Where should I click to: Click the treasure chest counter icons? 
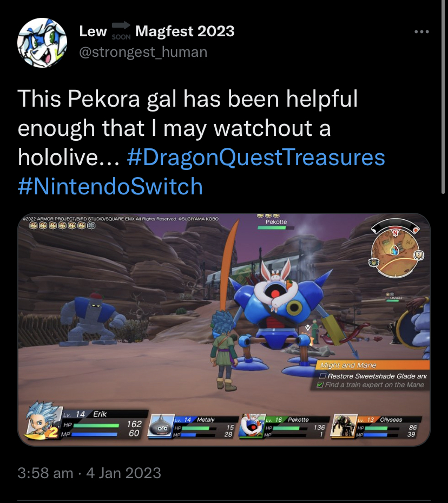(x=62, y=226)
